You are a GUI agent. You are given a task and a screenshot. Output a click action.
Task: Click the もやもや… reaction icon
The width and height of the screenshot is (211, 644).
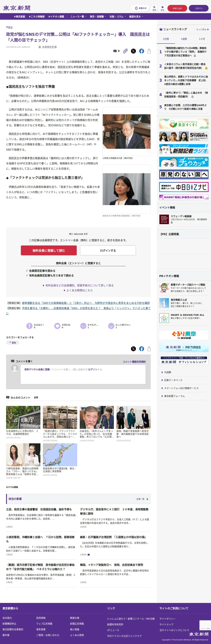[x=83, y=326]
